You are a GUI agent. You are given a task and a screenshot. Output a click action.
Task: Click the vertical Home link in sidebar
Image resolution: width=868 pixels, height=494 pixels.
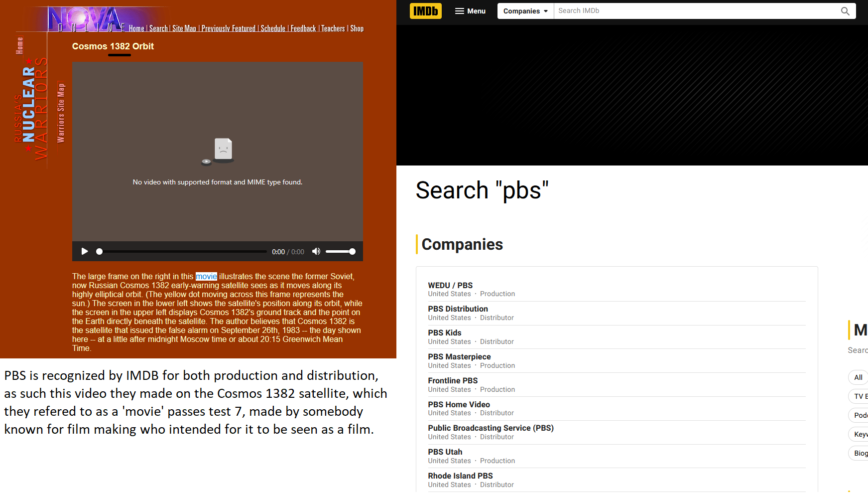[19, 45]
